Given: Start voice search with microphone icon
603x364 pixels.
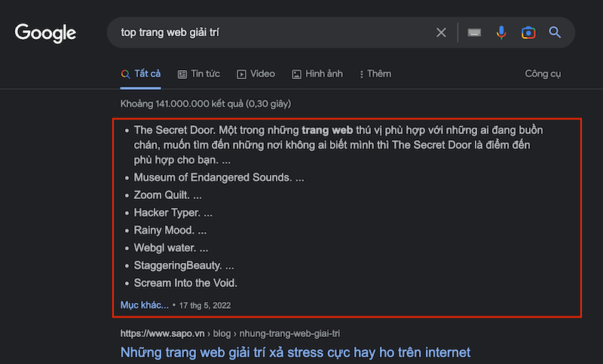Looking at the screenshot, I should [501, 32].
